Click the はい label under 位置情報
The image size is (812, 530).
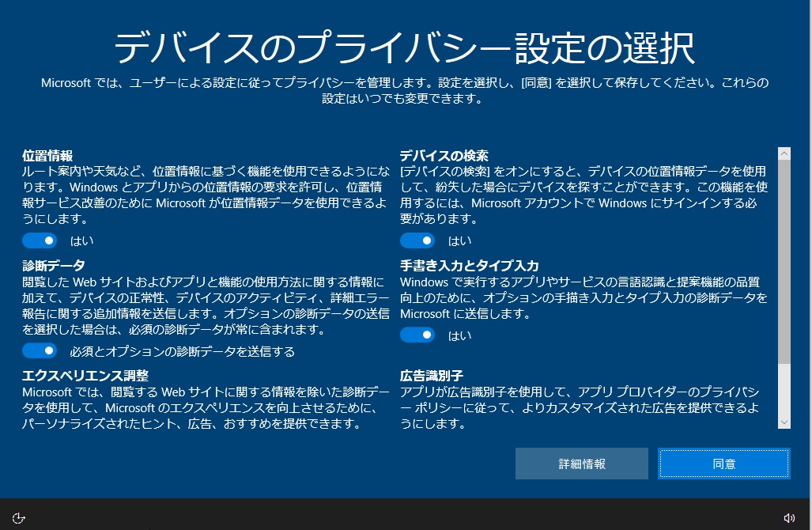point(81,241)
